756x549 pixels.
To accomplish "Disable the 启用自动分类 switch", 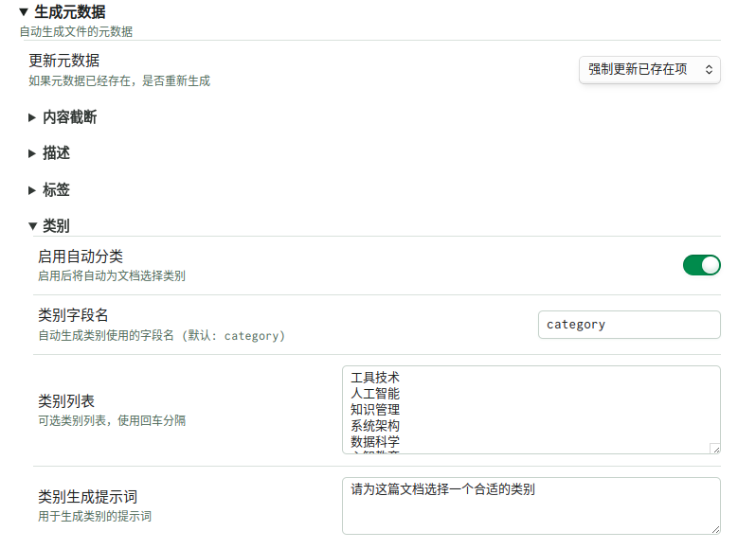I will [701, 265].
